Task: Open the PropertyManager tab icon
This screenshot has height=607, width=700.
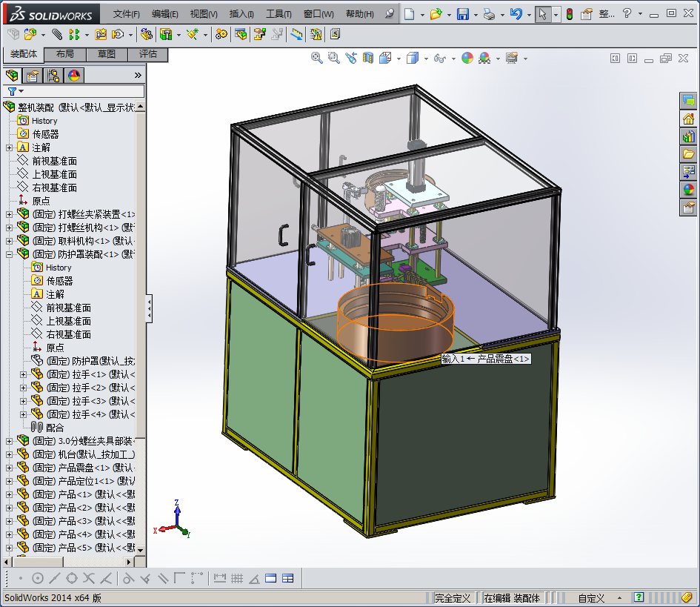Action: 32,75
